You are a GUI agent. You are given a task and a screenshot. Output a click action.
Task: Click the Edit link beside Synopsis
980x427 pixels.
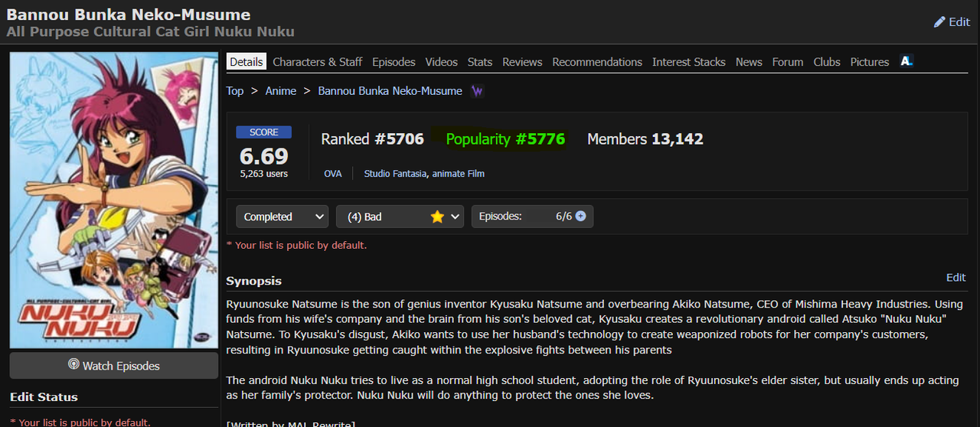click(x=956, y=278)
